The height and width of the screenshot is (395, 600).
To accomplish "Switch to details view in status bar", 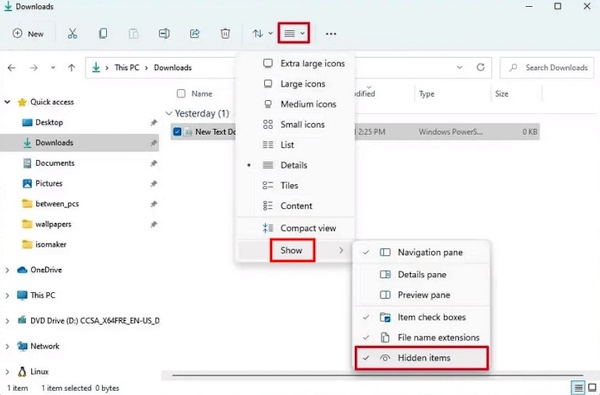I will point(578,388).
